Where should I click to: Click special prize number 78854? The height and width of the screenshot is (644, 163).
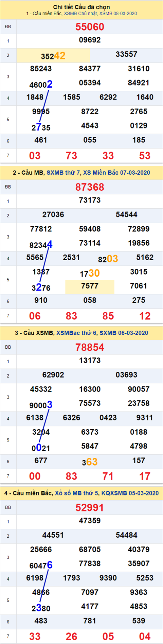click(90, 347)
